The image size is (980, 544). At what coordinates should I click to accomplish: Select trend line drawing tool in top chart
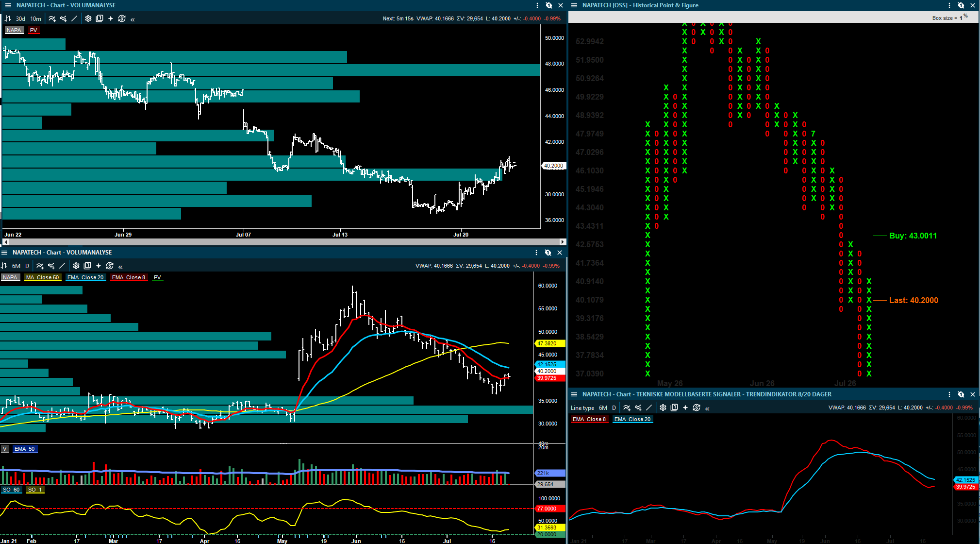pyautogui.click(x=74, y=18)
